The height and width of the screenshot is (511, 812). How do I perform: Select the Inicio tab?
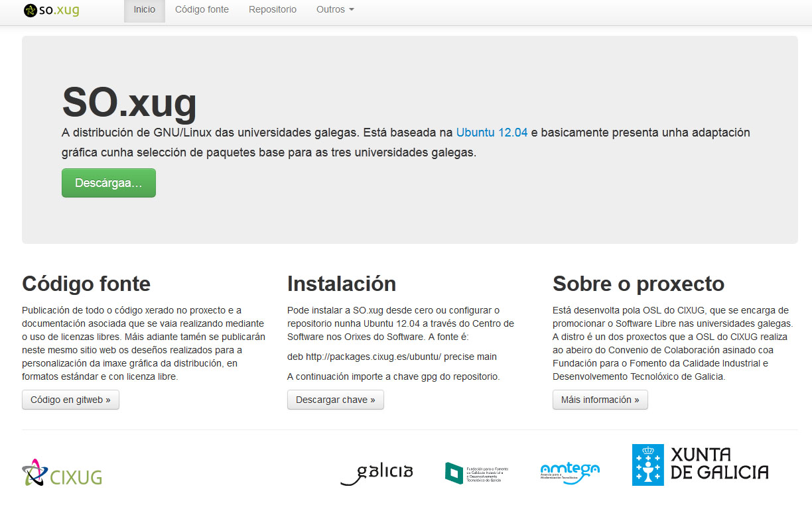pos(145,10)
